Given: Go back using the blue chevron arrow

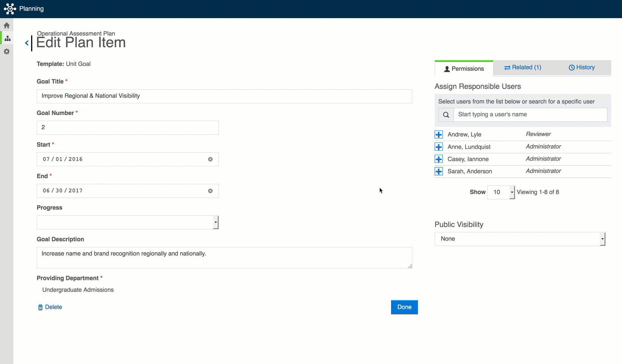Looking at the screenshot, I should tap(27, 43).
